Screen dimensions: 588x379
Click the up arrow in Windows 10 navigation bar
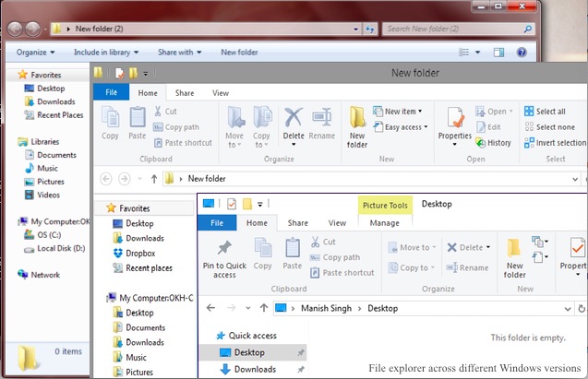pyautogui.click(x=264, y=308)
